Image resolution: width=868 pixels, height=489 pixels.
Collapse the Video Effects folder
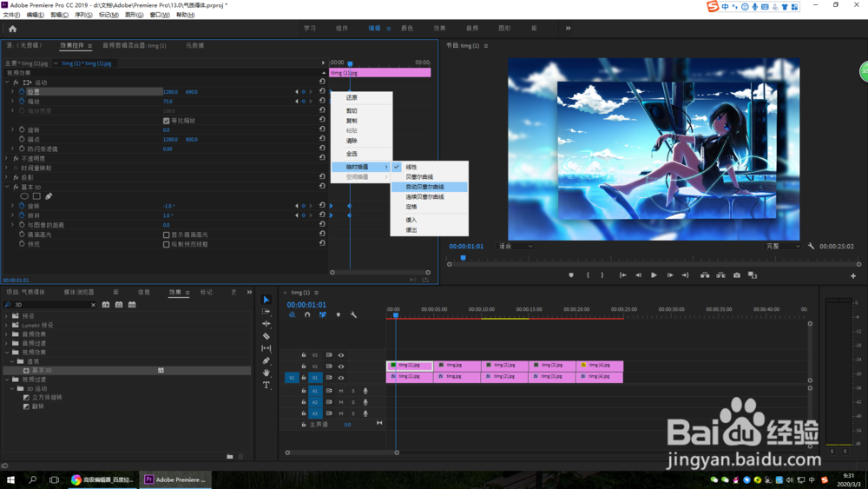7,353
